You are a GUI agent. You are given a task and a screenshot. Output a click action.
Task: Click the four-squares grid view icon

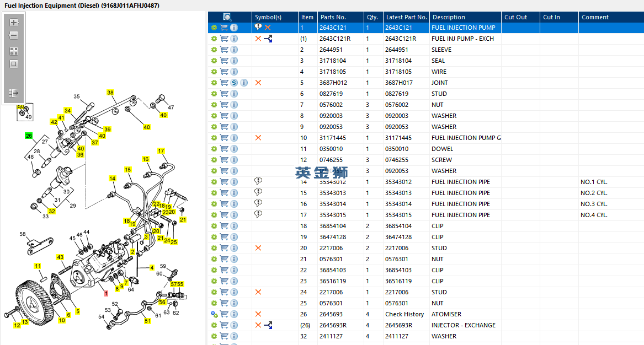click(14, 51)
